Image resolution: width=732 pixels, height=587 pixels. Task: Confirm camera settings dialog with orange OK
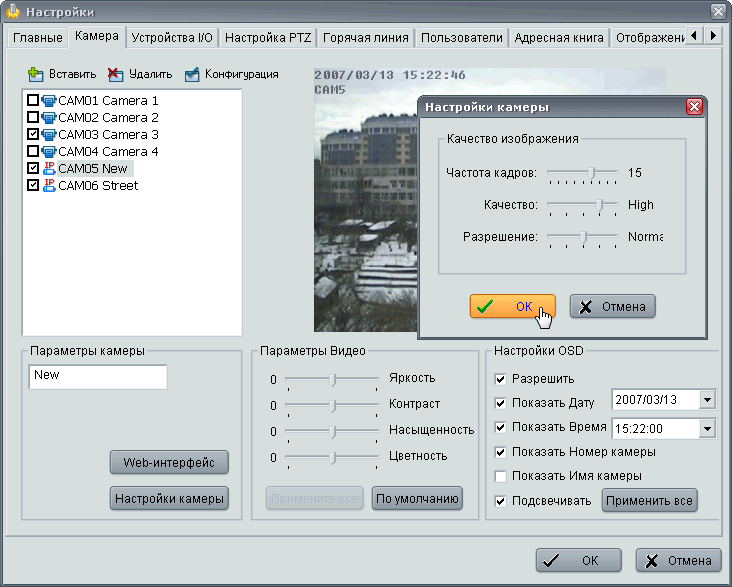[513, 306]
